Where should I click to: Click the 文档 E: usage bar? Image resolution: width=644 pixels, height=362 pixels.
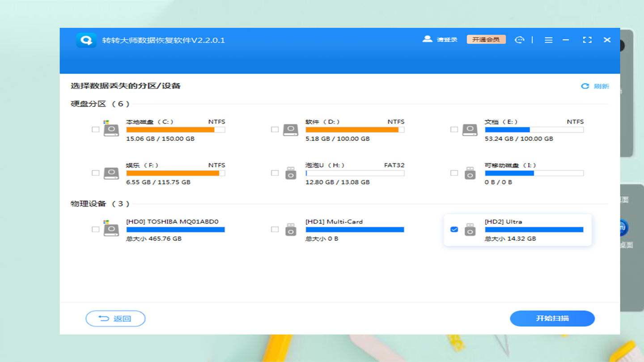tap(534, 130)
